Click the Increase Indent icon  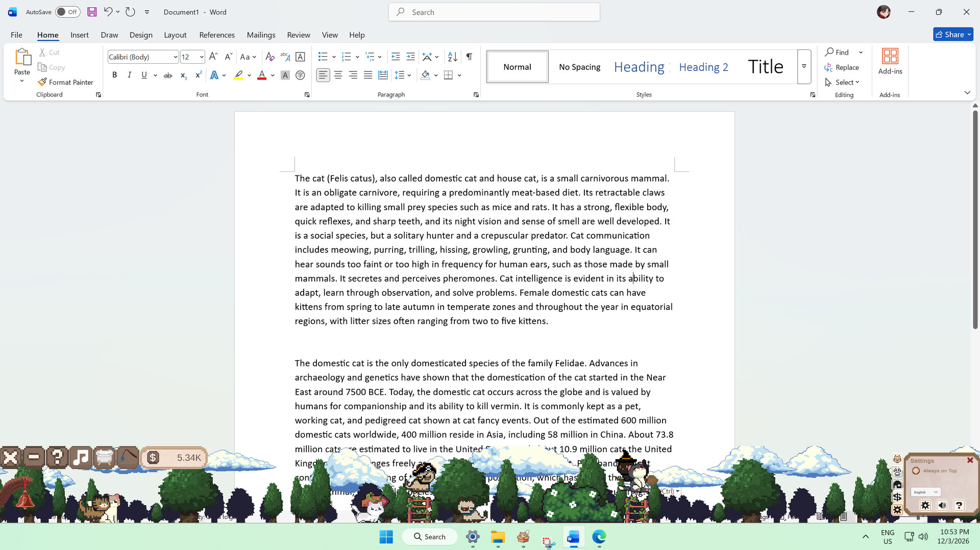pyautogui.click(x=410, y=57)
